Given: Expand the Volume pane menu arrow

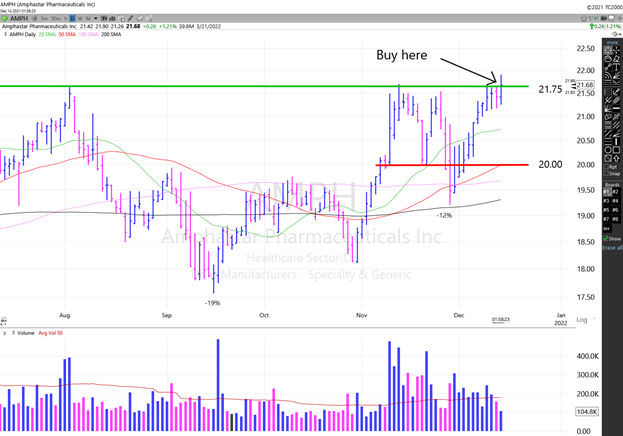Looking at the screenshot, I should (13, 333).
